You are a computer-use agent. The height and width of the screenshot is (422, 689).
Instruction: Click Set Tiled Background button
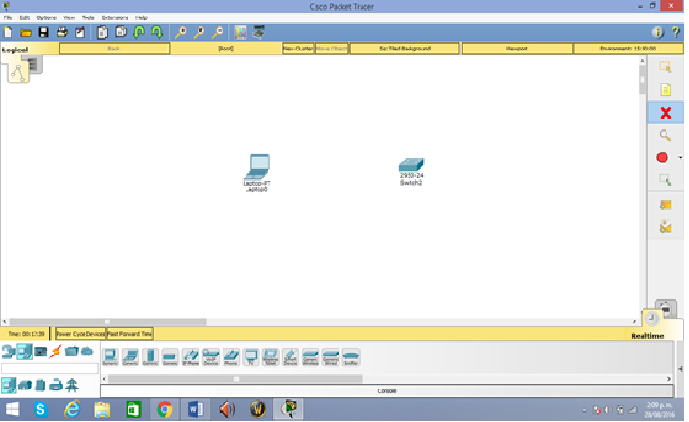click(405, 48)
